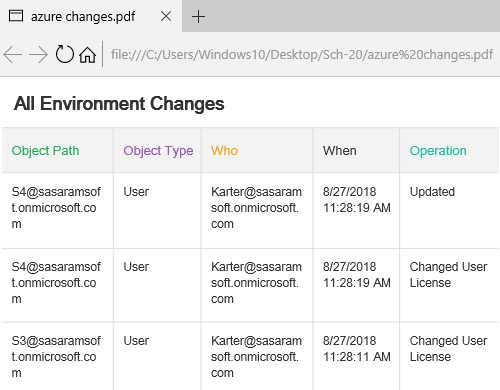500x390 pixels.
Task: Click the All Environment Changes heading
Action: [119, 103]
